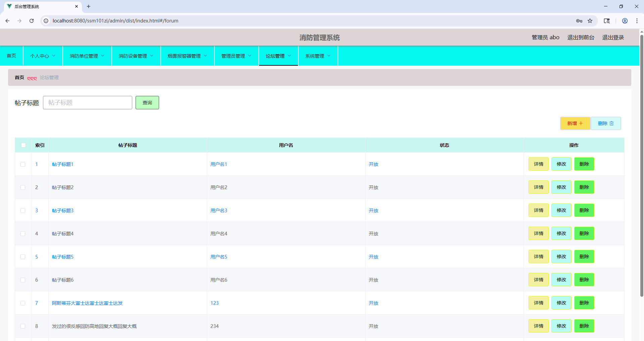Reload the current page

coord(32,21)
